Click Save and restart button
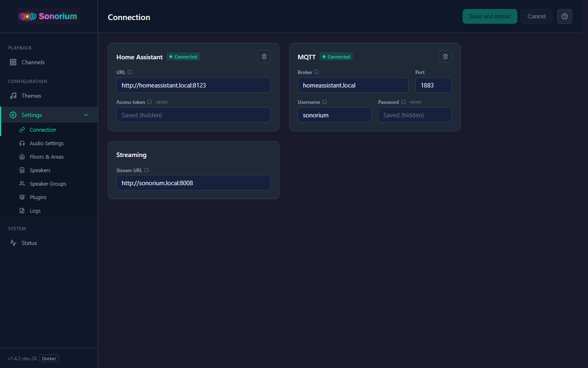 490,16
